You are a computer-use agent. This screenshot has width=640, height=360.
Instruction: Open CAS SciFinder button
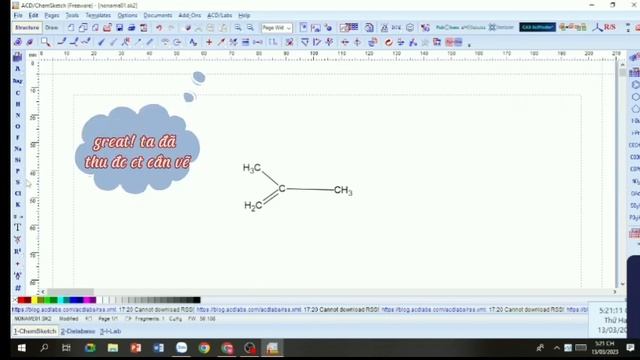click(x=537, y=27)
